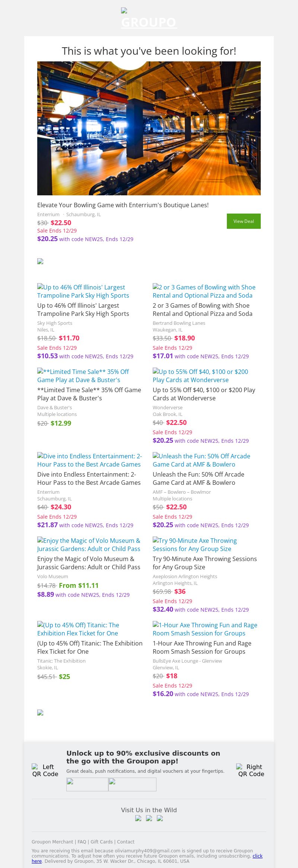Click the first app store download badge
Image resolution: width=298 pixels, height=868 pixels.
pos(87,784)
